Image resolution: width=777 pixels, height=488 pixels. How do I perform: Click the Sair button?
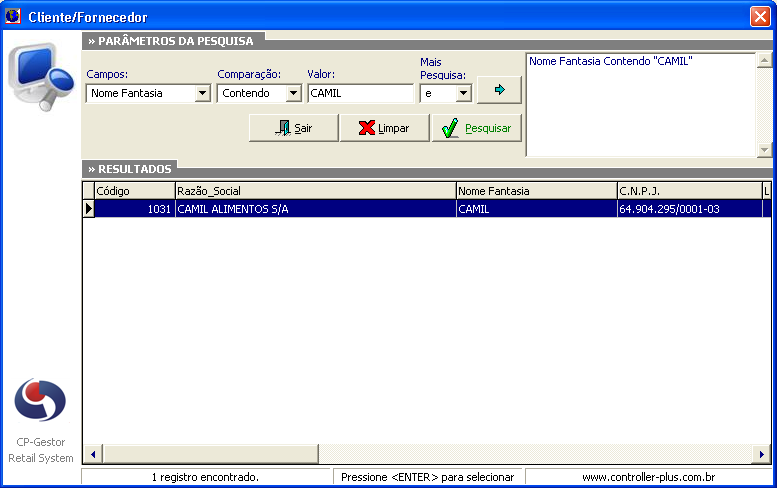294,128
